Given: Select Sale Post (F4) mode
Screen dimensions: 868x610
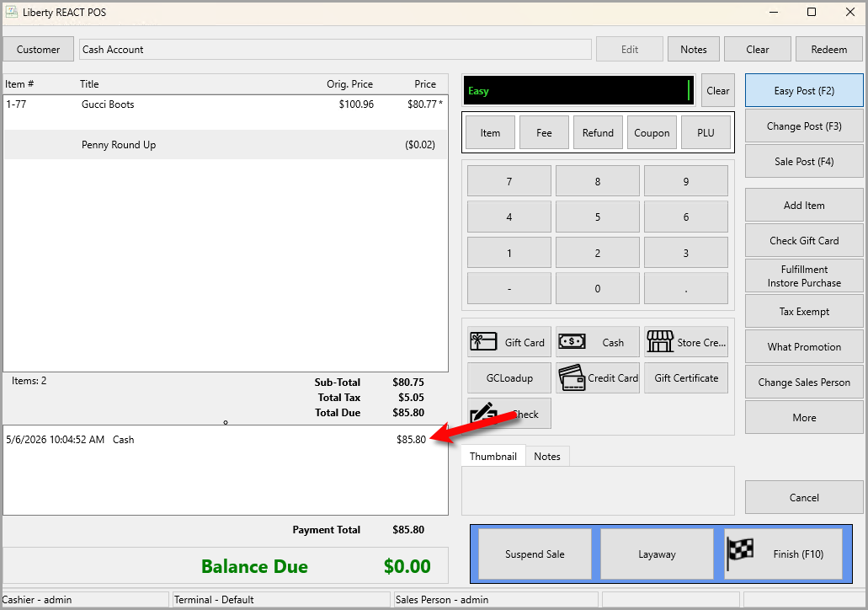Looking at the screenshot, I should [804, 161].
